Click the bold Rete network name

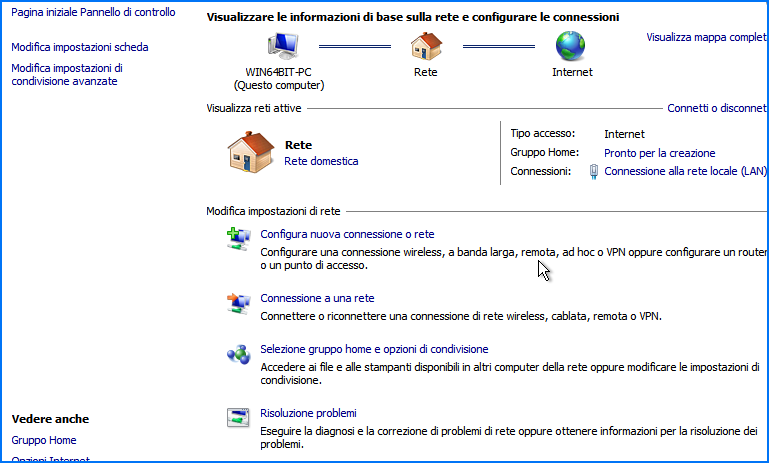(298, 145)
